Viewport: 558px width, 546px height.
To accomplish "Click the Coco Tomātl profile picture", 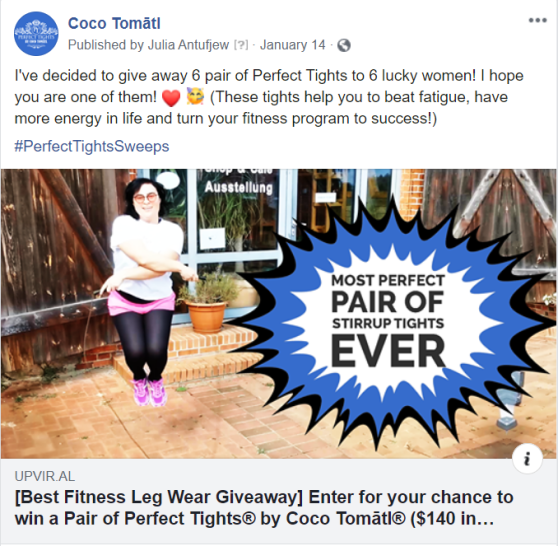I will point(36,33).
